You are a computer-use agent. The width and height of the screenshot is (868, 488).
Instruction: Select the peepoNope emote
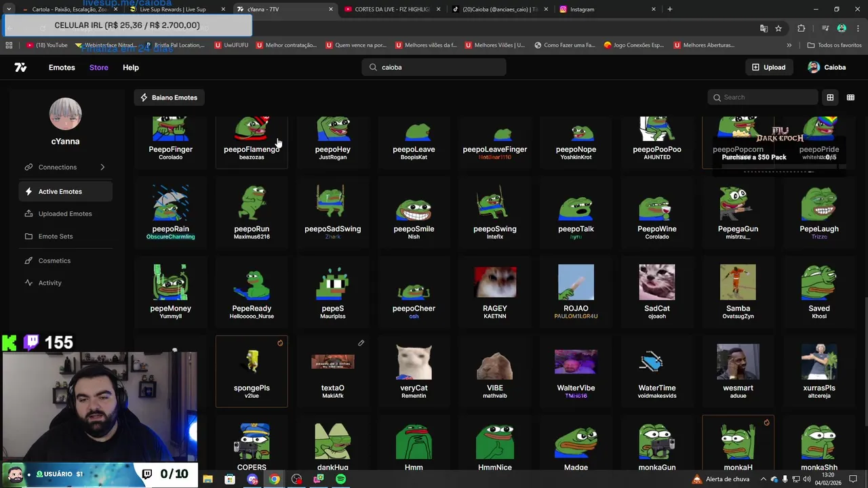point(576,141)
